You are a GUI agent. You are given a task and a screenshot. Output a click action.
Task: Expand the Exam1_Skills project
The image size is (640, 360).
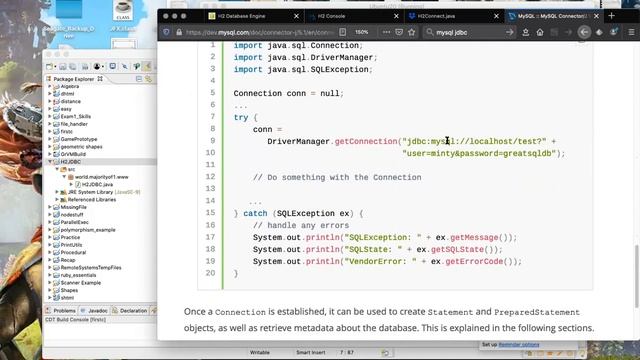point(50,117)
